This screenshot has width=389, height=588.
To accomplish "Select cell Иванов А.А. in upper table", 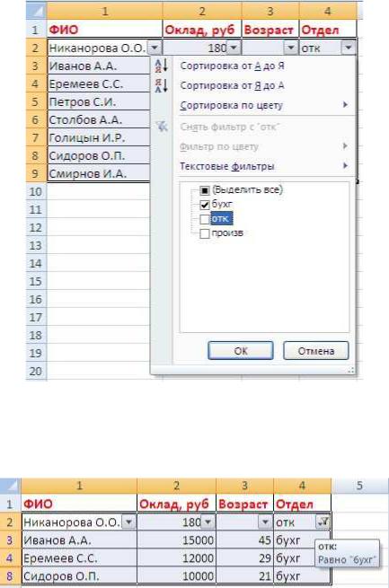I will (99, 66).
